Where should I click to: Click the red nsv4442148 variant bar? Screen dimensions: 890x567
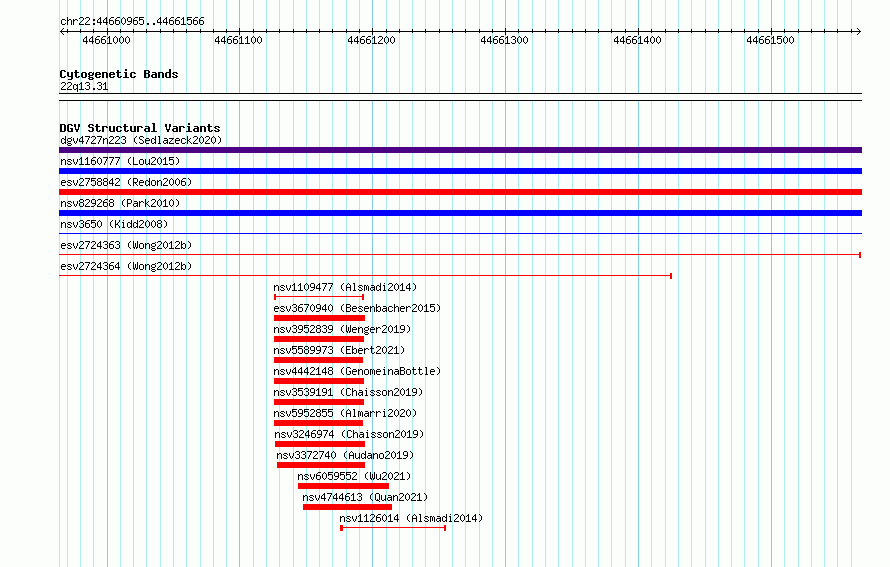[x=319, y=381]
